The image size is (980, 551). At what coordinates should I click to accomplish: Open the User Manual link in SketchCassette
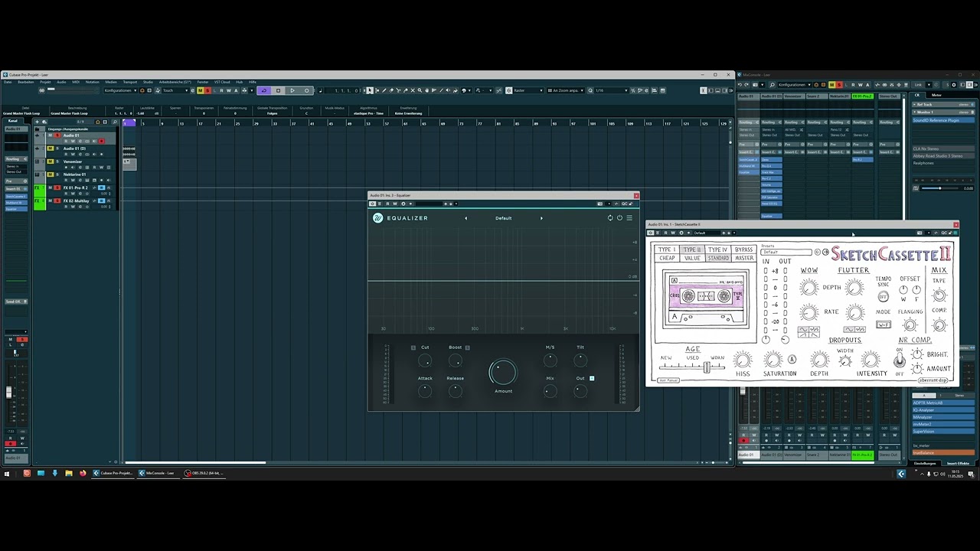[668, 380]
